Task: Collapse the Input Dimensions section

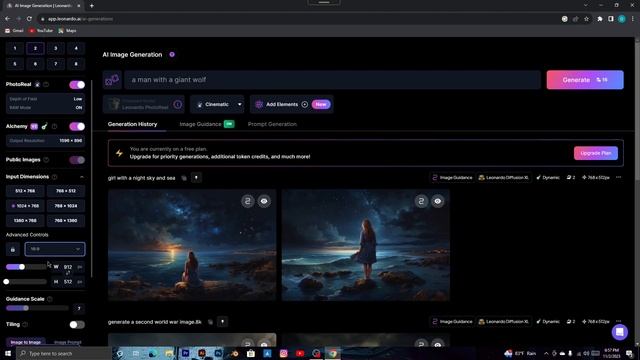Action: click(82, 177)
